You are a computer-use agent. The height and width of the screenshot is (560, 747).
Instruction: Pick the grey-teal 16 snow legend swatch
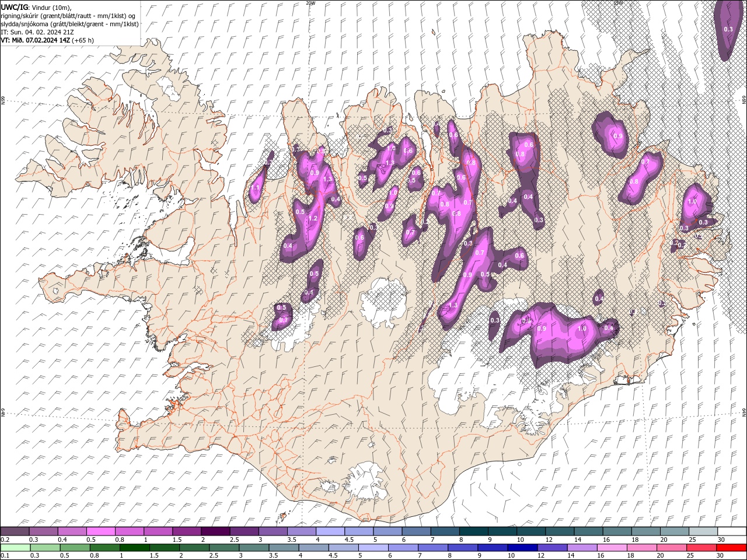617,531
